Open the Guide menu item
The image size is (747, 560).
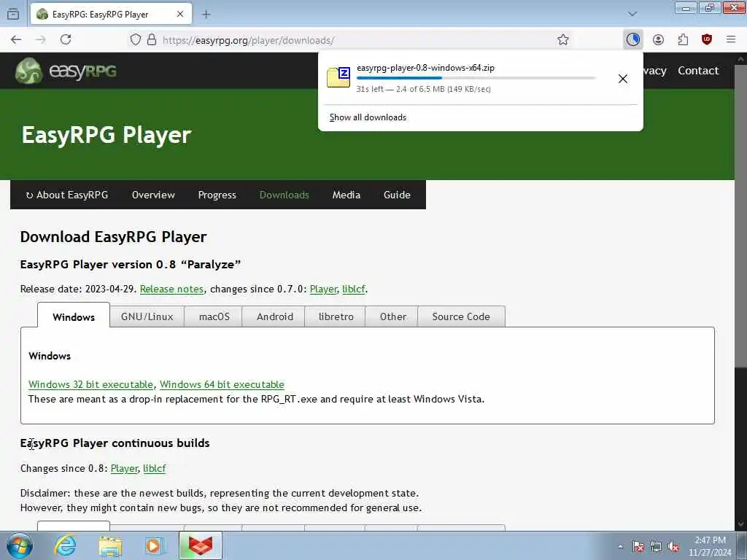[397, 195]
